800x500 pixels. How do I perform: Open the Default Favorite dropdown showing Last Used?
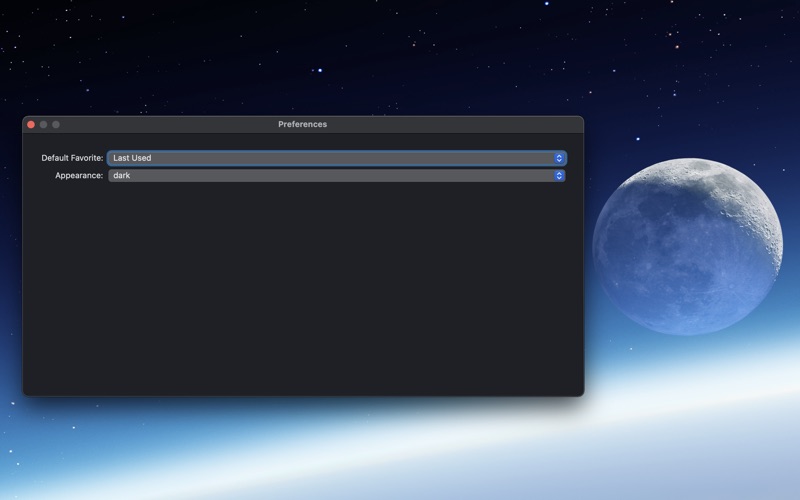click(337, 158)
